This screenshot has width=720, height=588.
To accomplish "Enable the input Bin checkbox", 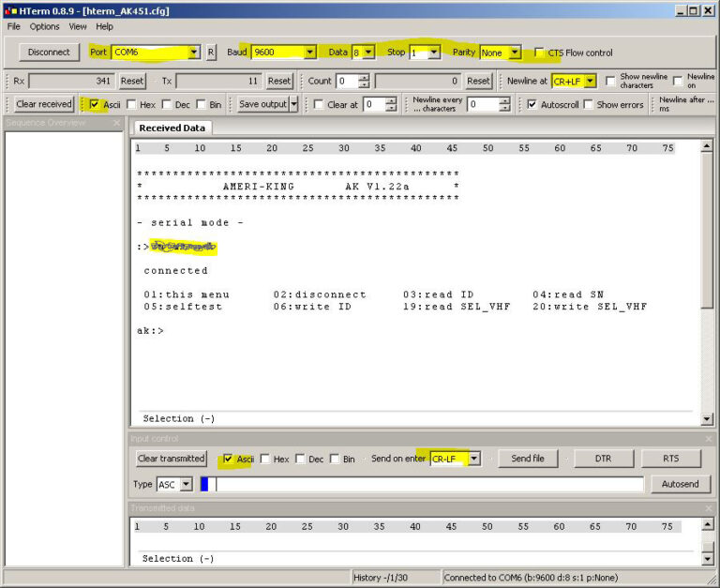I will (335, 459).
